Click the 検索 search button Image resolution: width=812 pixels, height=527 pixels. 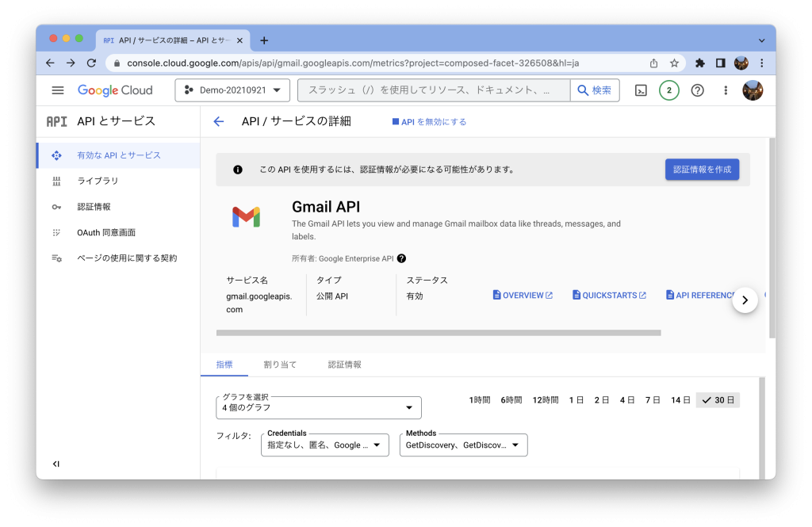pos(595,90)
